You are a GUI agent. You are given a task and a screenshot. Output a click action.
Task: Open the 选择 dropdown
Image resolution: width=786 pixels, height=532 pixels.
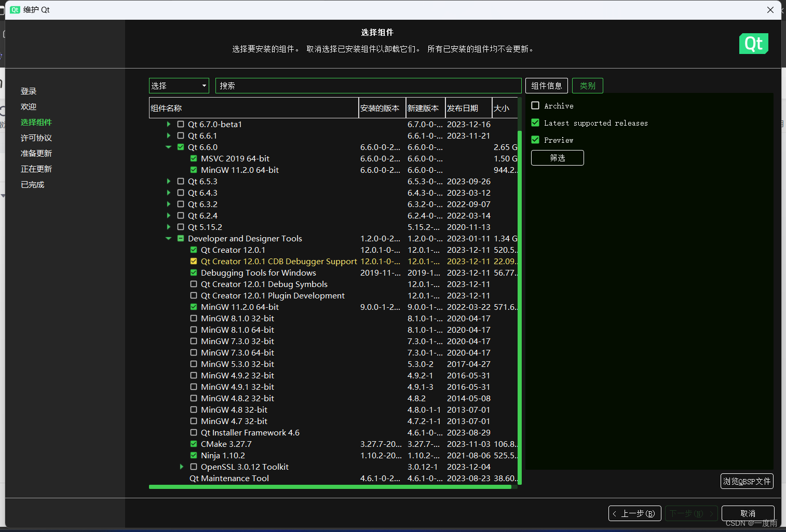(179, 86)
